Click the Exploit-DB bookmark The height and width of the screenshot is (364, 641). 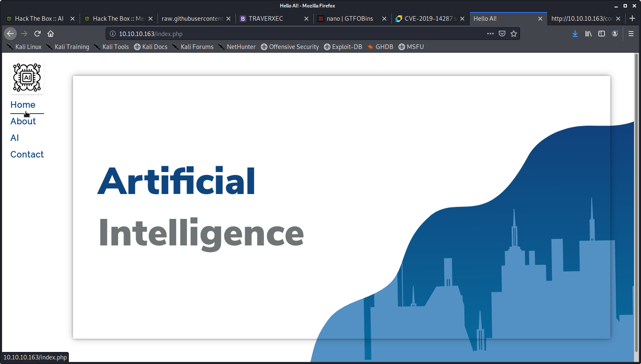point(343,47)
